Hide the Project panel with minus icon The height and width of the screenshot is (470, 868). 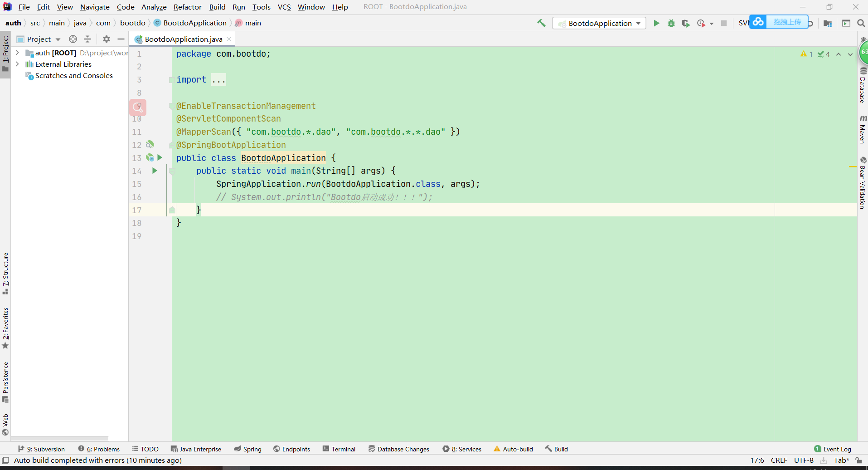click(x=121, y=39)
